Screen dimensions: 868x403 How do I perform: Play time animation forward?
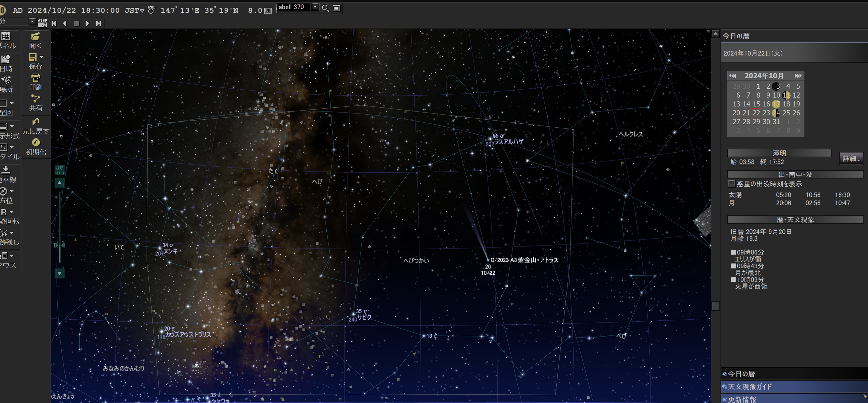coord(87,23)
